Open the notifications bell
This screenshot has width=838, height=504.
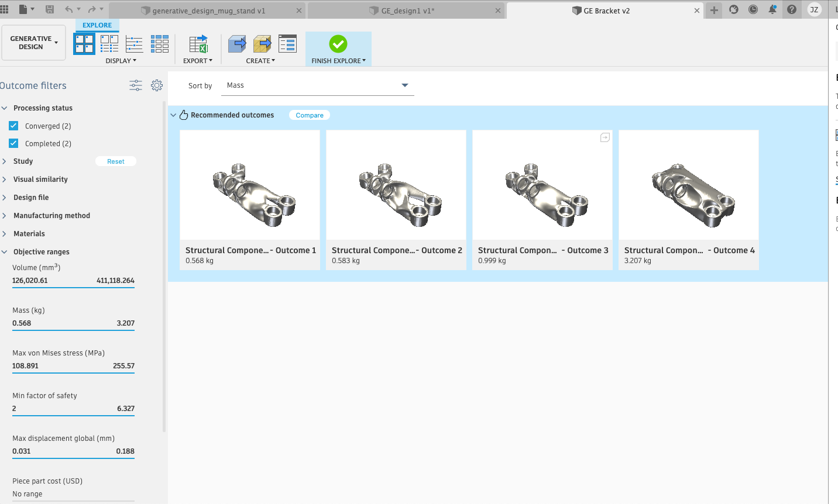click(772, 9)
